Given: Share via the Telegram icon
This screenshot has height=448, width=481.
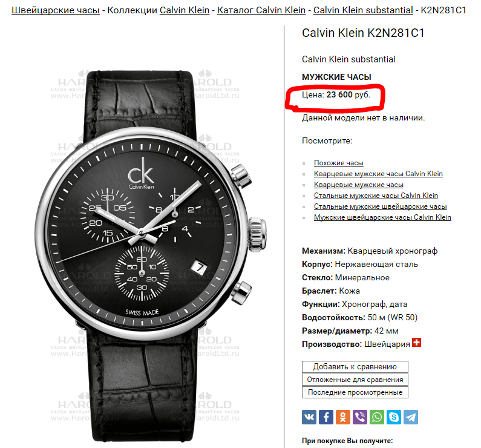Looking at the screenshot, I should [411, 417].
